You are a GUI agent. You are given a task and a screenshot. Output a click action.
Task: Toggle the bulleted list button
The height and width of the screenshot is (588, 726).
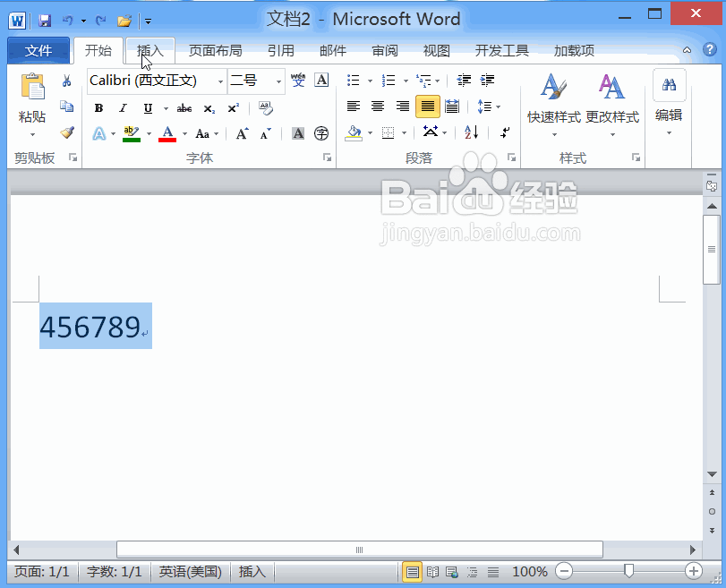(x=353, y=81)
